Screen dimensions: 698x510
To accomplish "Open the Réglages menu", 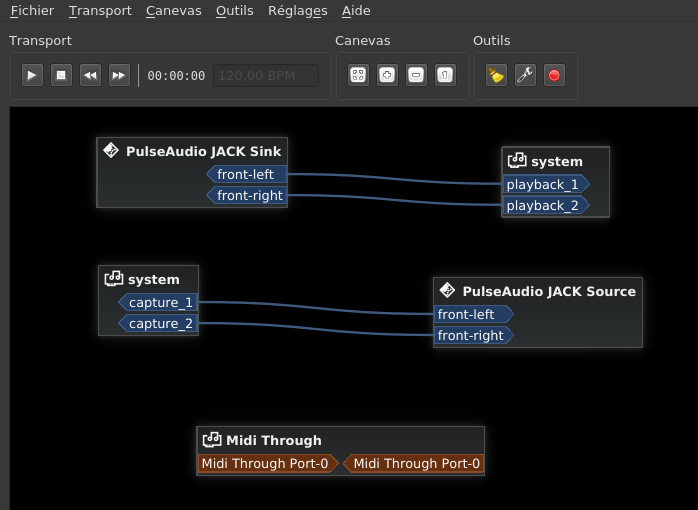I will 297,11.
